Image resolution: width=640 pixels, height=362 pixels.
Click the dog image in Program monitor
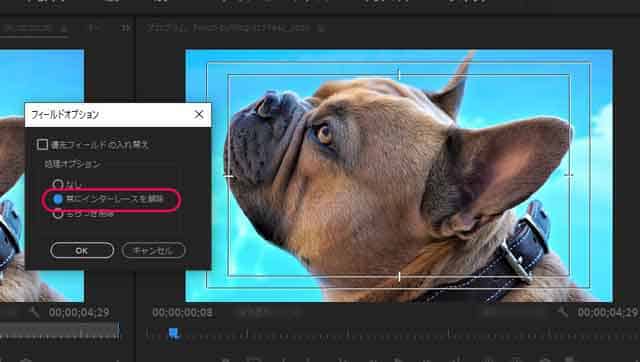tap(399, 176)
